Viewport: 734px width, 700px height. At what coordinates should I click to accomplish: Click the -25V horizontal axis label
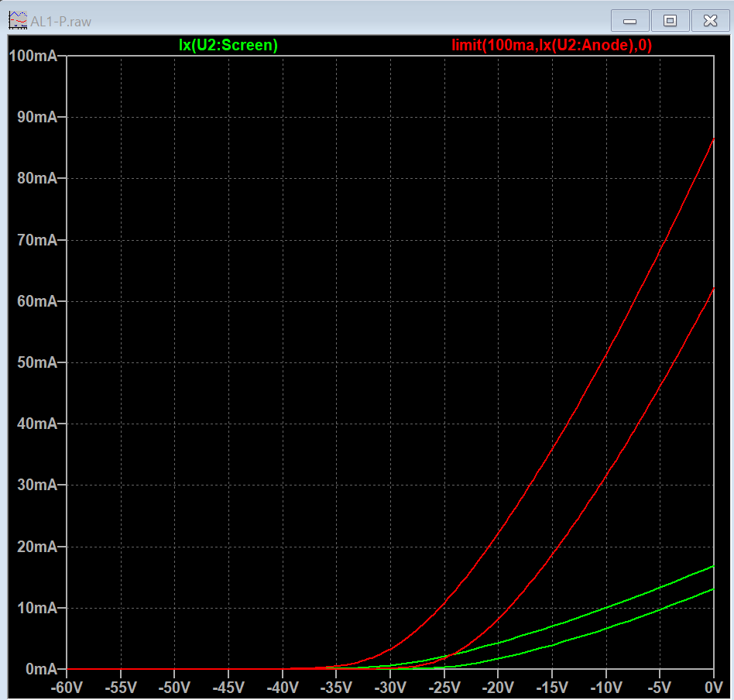(444, 688)
